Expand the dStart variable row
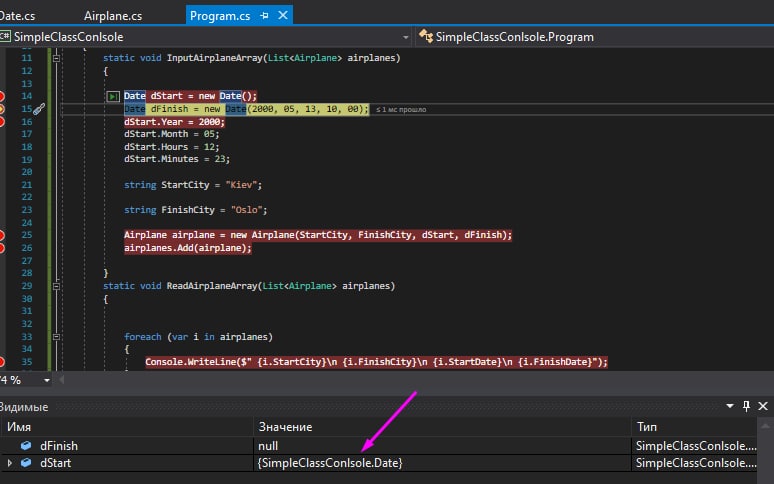Image resolution: width=774 pixels, height=484 pixels. tap(9, 463)
